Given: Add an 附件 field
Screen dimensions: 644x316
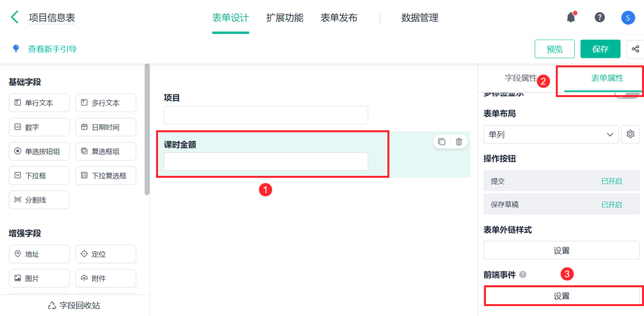Looking at the screenshot, I should point(106,278).
